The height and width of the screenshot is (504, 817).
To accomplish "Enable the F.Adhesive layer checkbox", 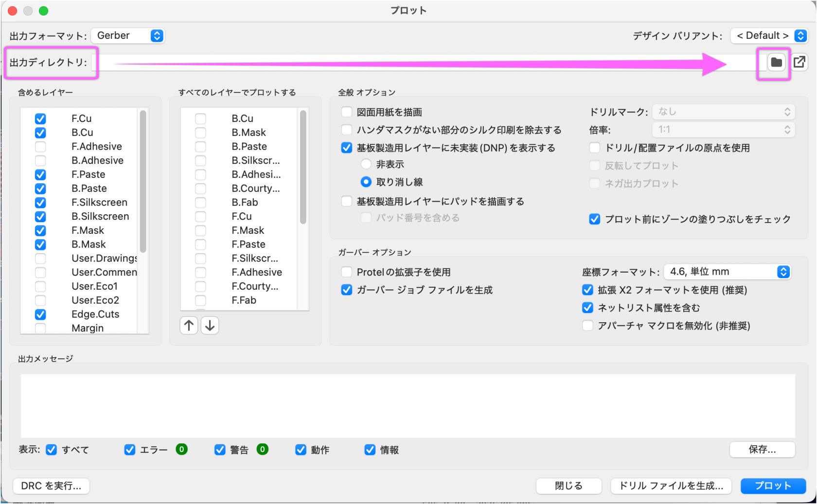I will click(40, 147).
